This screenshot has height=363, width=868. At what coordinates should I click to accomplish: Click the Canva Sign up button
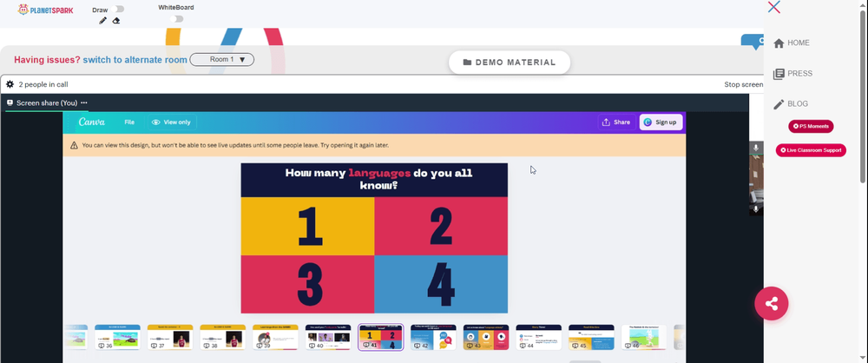coord(661,122)
